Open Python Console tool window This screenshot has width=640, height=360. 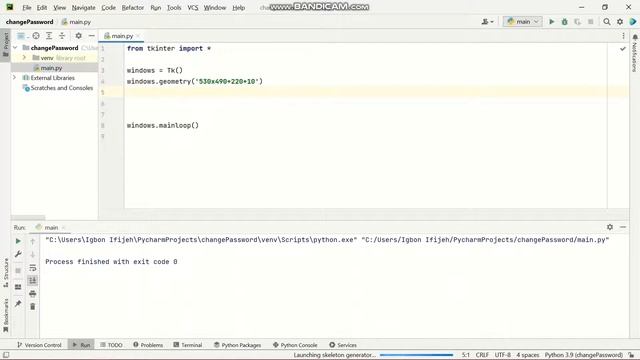tap(295, 345)
